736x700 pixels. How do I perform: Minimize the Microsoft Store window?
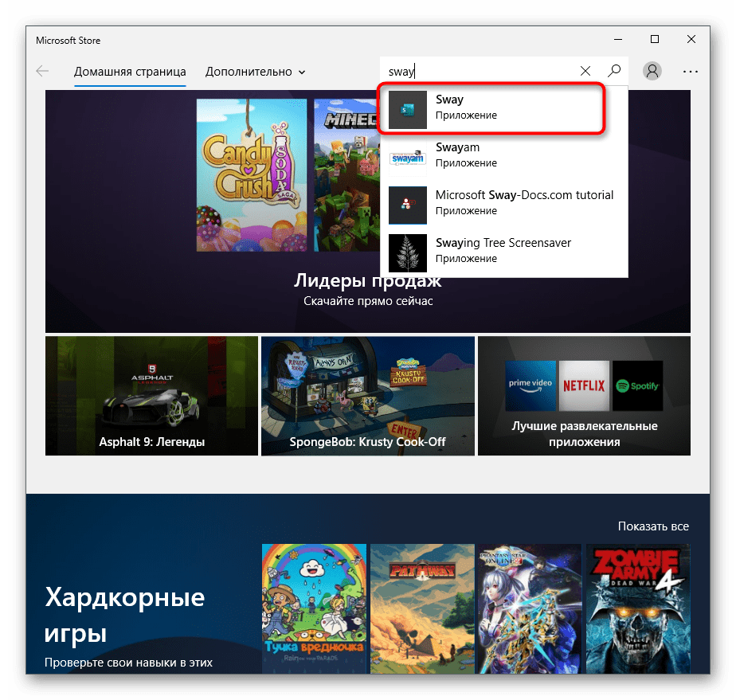coord(618,39)
